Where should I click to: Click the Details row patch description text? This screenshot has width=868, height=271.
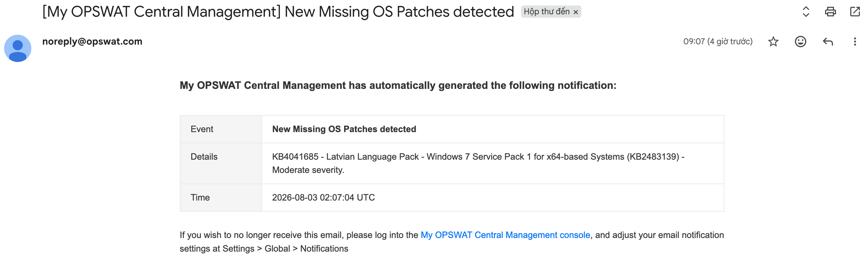(478, 163)
